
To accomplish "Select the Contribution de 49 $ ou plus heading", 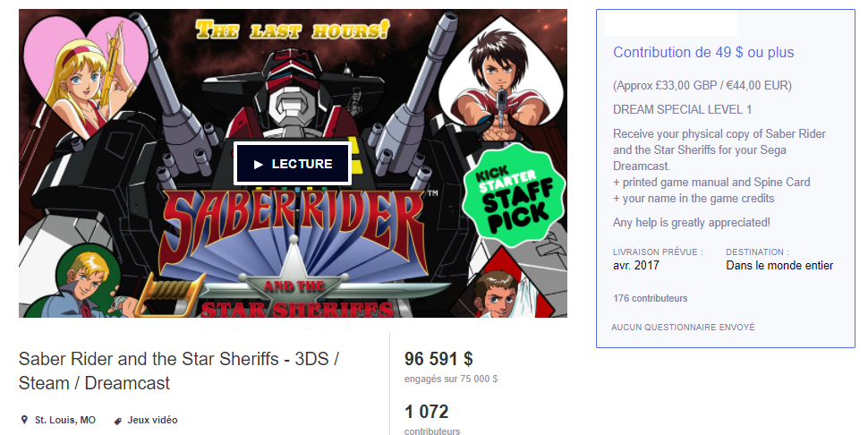I will pyautogui.click(x=703, y=53).
